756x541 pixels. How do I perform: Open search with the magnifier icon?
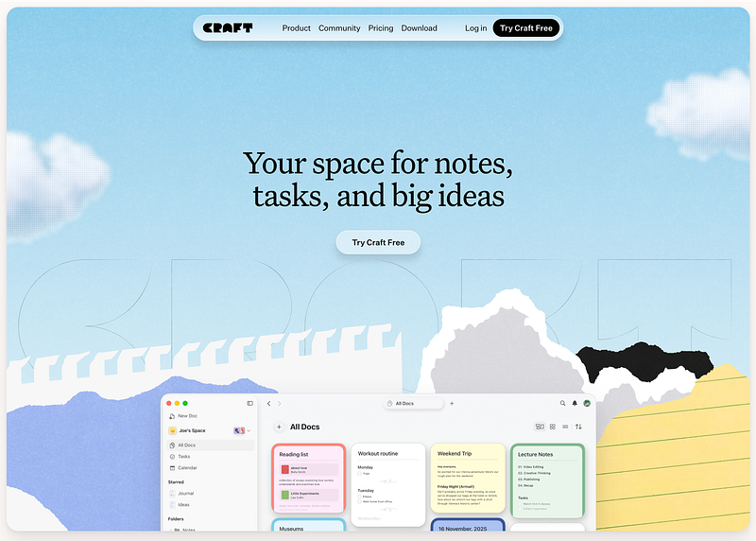562,403
